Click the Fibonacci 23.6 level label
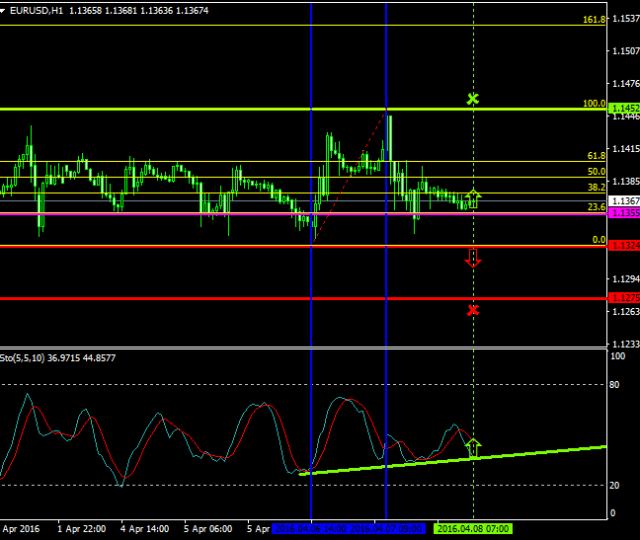Screen dimensions: 640x540 click(x=596, y=207)
